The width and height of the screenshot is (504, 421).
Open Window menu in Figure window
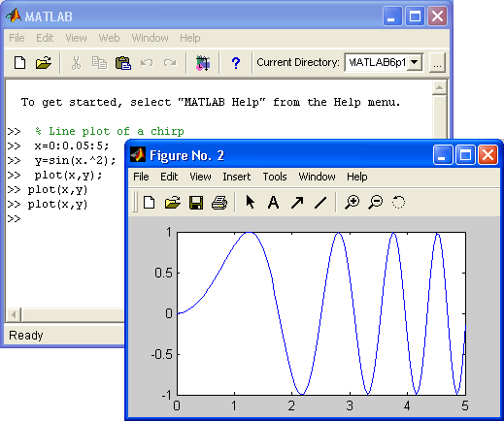pos(317,177)
